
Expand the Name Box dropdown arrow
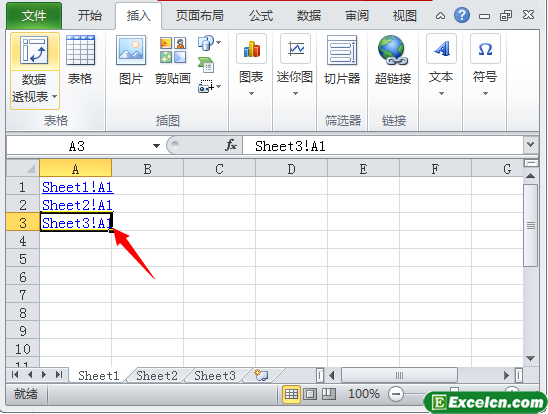156,146
